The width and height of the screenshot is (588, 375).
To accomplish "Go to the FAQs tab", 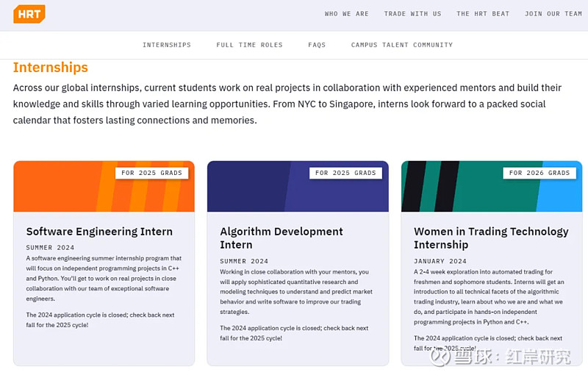I will click(x=317, y=45).
